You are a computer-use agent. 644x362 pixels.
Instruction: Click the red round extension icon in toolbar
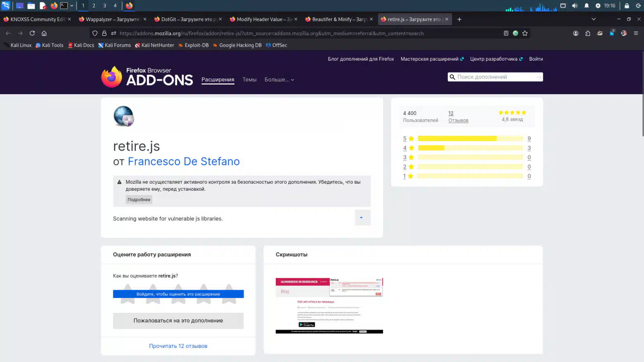[624, 33]
